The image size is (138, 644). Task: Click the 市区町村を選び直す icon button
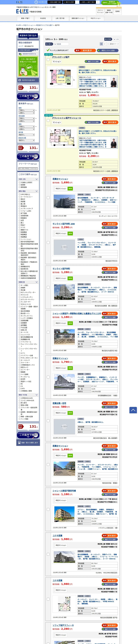[28, 80]
